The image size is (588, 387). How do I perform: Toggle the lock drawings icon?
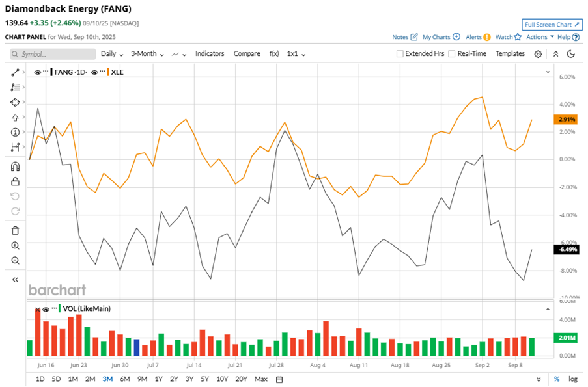[15, 181]
